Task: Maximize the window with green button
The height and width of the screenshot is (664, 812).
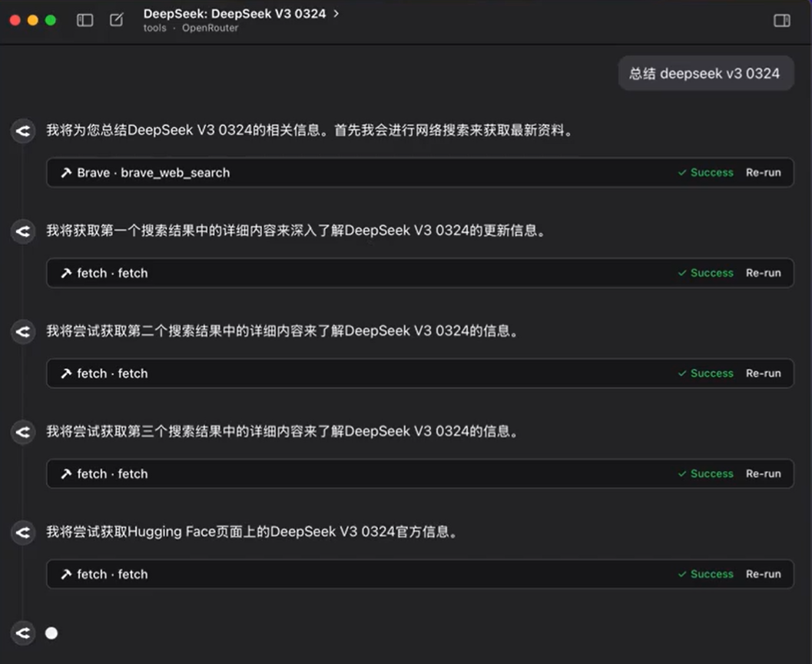Action: (50, 20)
